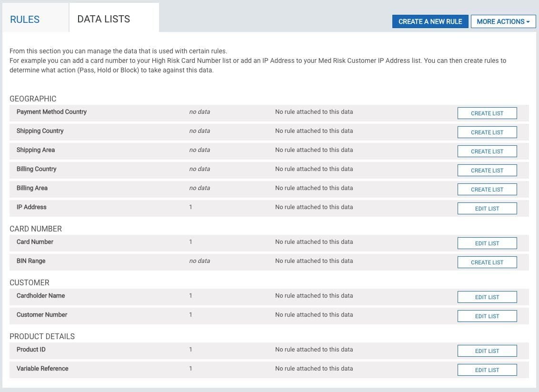The width and height of the screenshot is (539, 392).
Task: Click the GEOGRAPHIC section heading
Action: pyautogui.click(x=33, y=99)
